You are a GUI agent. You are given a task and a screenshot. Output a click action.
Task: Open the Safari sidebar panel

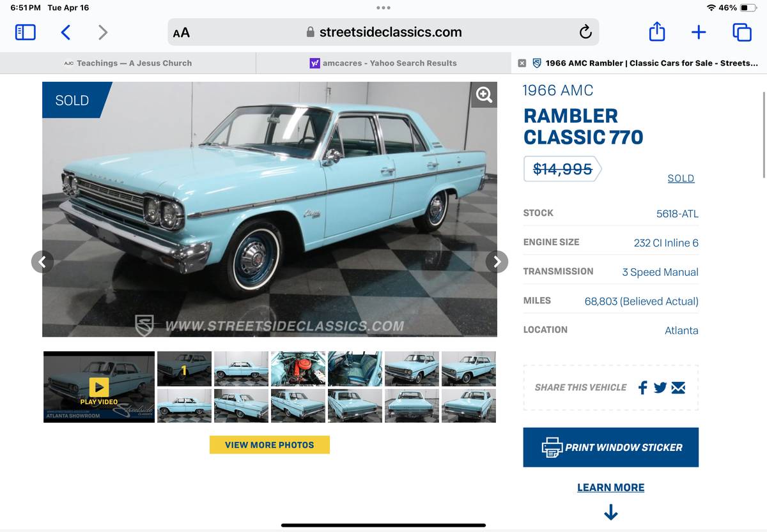tap(25, 32)
